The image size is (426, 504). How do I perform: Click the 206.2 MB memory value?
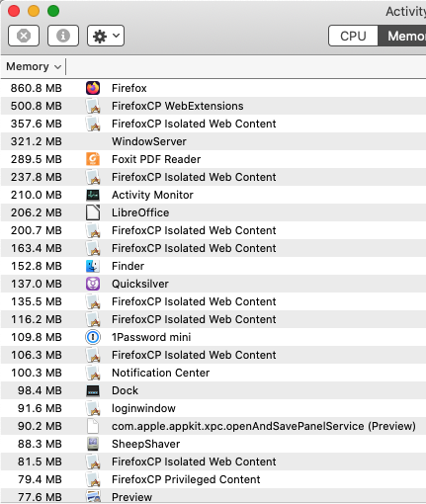tap(37, 212)
